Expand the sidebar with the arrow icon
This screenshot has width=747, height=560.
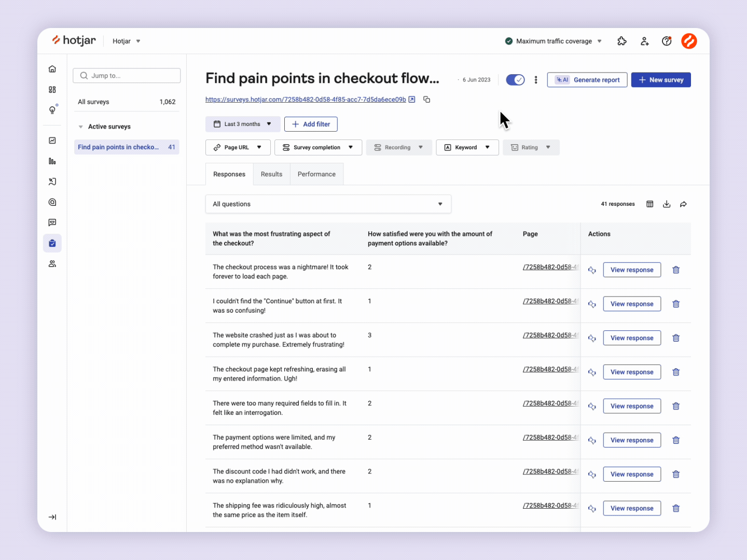(52, 517)
